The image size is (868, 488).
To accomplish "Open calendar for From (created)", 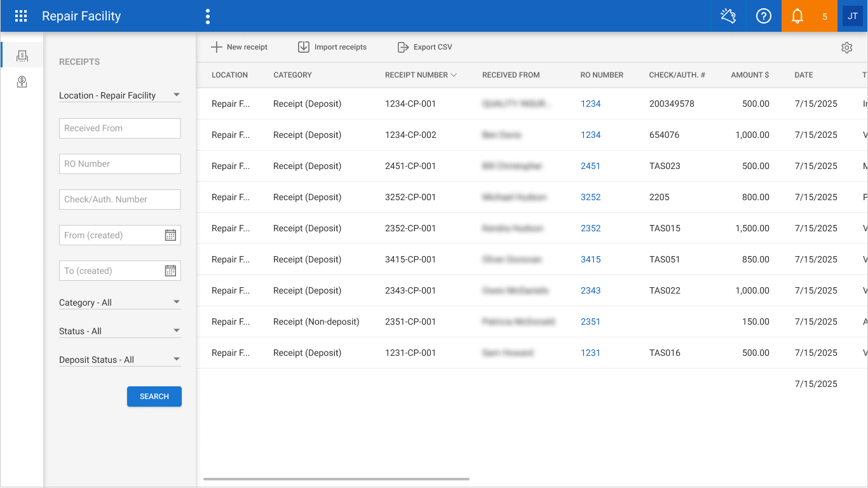I will click(x=170, y=235).
